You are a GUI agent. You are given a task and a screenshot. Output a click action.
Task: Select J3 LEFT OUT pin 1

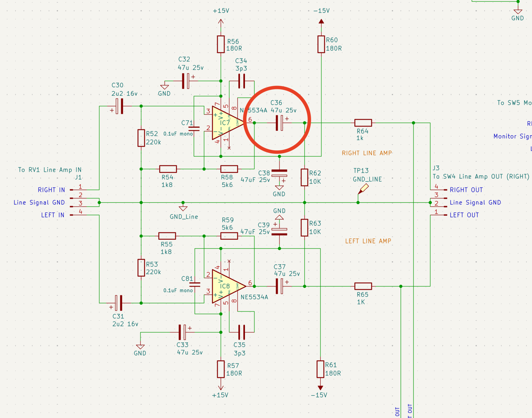(x=439, y=215)
